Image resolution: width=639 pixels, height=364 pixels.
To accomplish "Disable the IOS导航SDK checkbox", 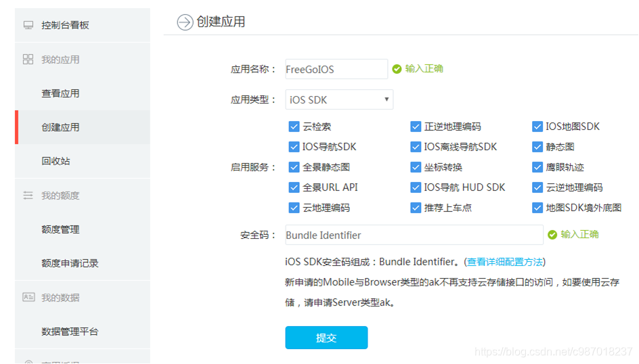I will (x=294, y=147).
